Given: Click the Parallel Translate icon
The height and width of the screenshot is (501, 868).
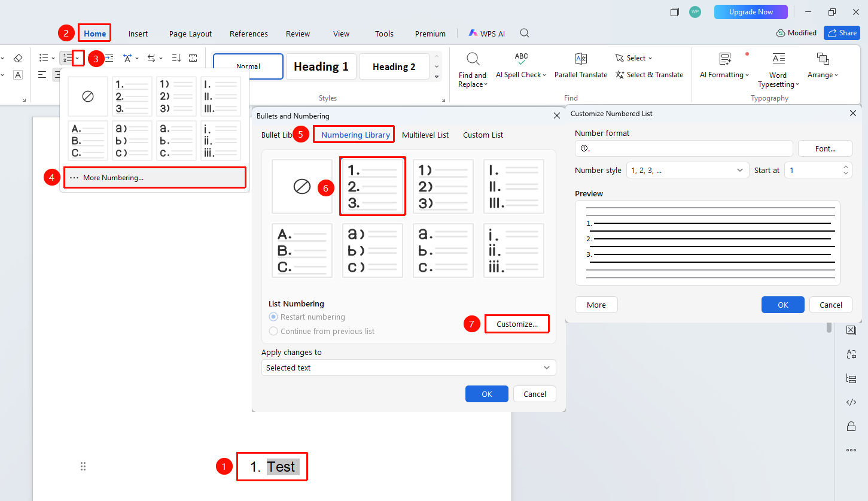Looking at the screenshot, I should [x=580, y=59].
